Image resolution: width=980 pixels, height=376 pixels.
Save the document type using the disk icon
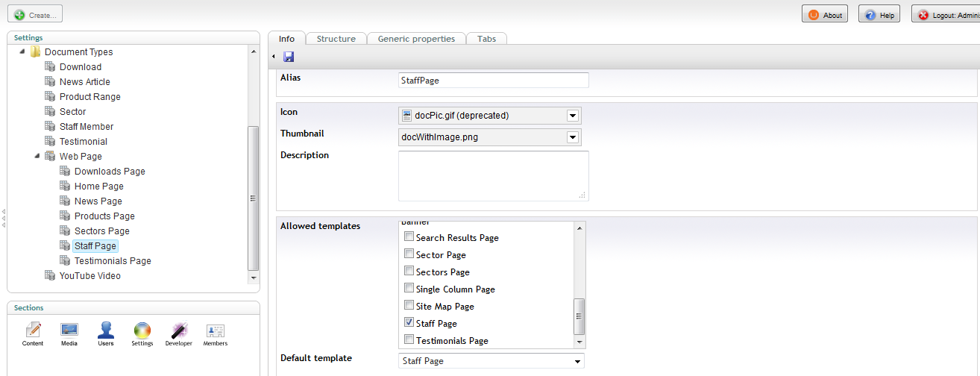coord(289,57)
